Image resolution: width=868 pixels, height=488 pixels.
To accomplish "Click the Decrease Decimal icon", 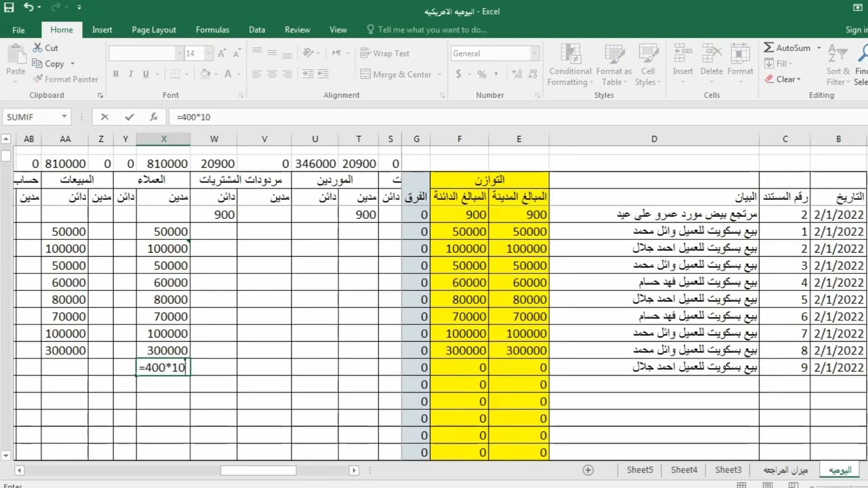I will coord(532,75).
